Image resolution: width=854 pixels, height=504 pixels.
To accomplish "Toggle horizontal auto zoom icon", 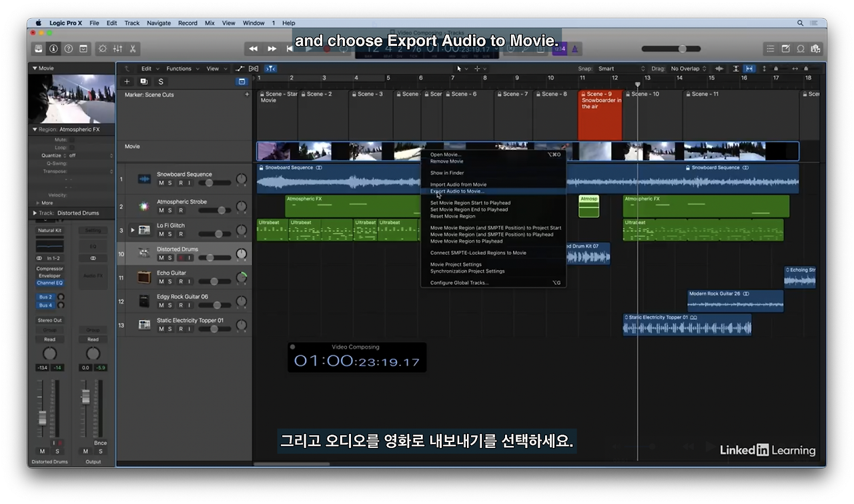I will coord(749,69).
